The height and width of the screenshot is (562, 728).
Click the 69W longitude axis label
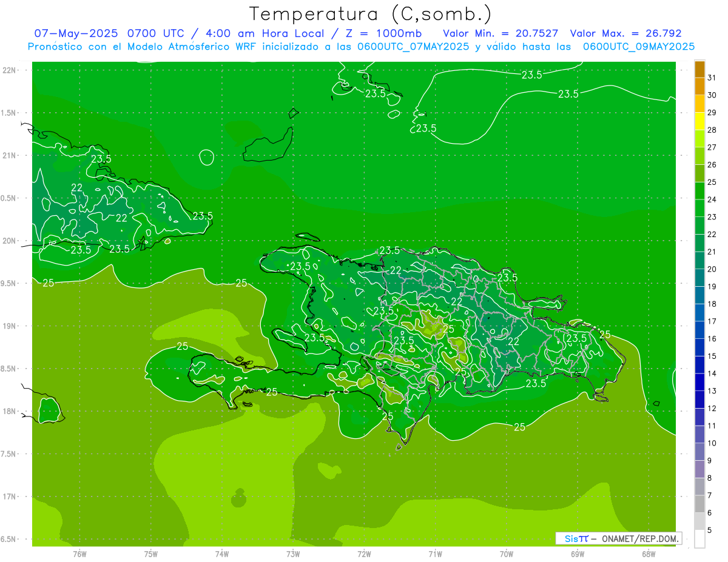(578, 554)
